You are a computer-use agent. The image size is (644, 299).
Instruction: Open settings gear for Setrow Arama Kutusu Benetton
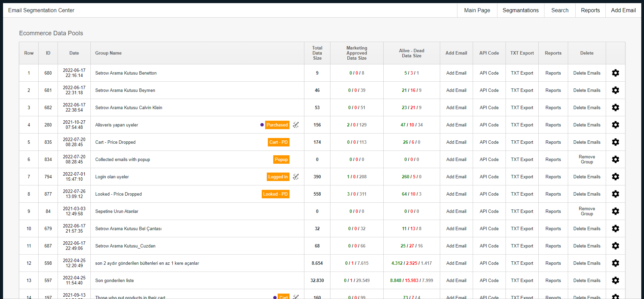(x=616, y=73)
